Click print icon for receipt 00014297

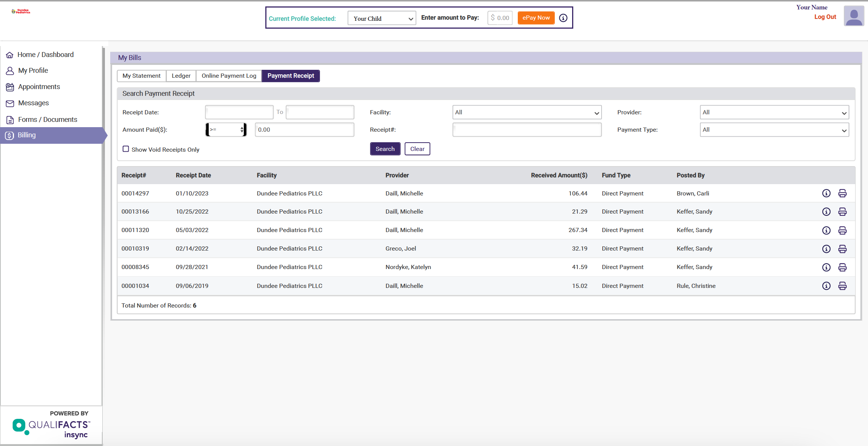coord(842,194)
